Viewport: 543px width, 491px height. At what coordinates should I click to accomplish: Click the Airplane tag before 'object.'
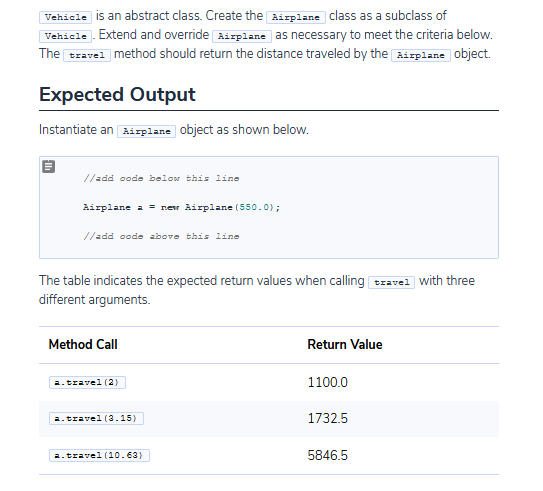[421, 55]
